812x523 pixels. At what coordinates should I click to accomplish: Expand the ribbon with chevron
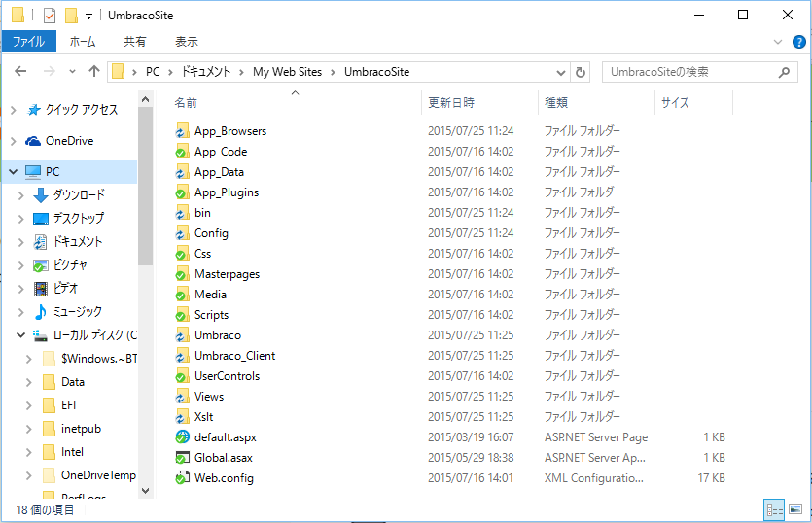tap(778, 42)
